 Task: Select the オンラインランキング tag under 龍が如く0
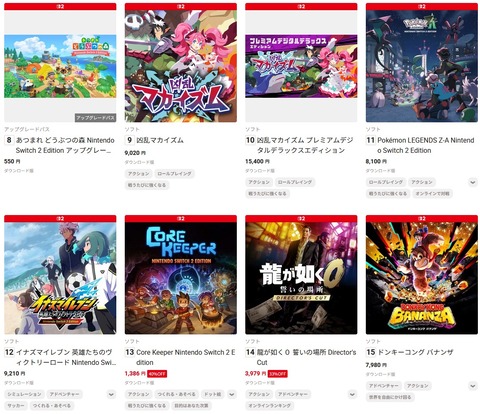(269, 406)
